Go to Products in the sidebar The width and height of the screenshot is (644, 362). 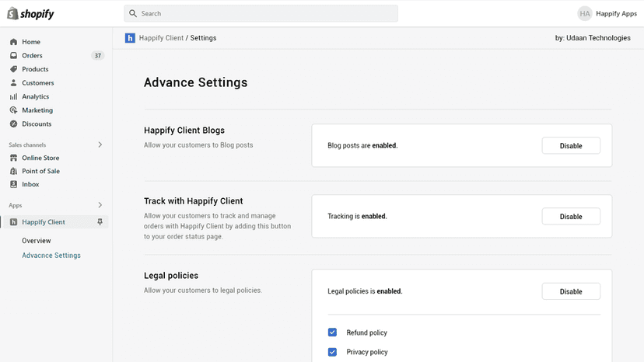pos(35,69)
